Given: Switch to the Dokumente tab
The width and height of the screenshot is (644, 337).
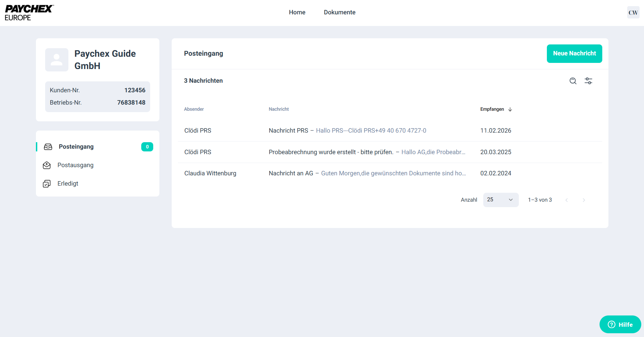Looking at the screenshot, I should pos(339,12).
